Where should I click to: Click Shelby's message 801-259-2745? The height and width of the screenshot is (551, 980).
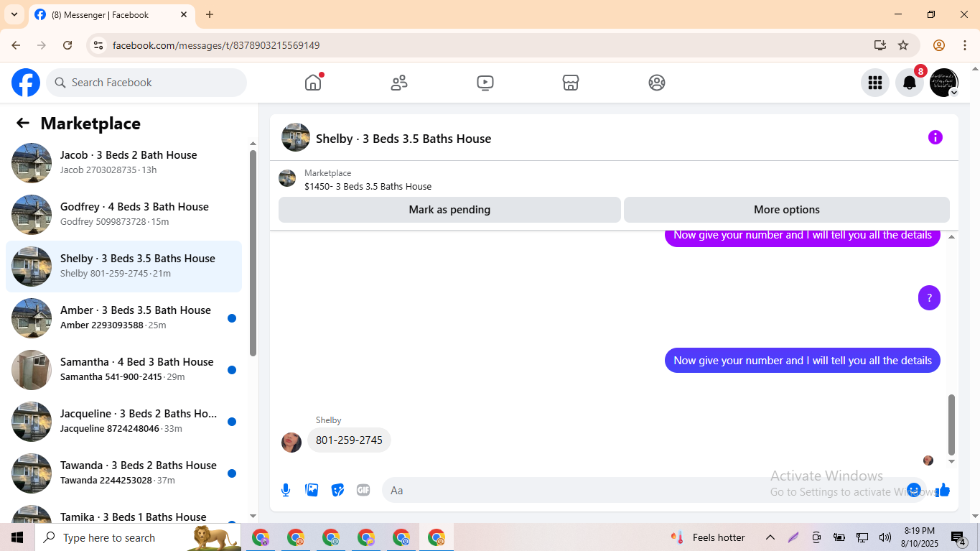349,440
